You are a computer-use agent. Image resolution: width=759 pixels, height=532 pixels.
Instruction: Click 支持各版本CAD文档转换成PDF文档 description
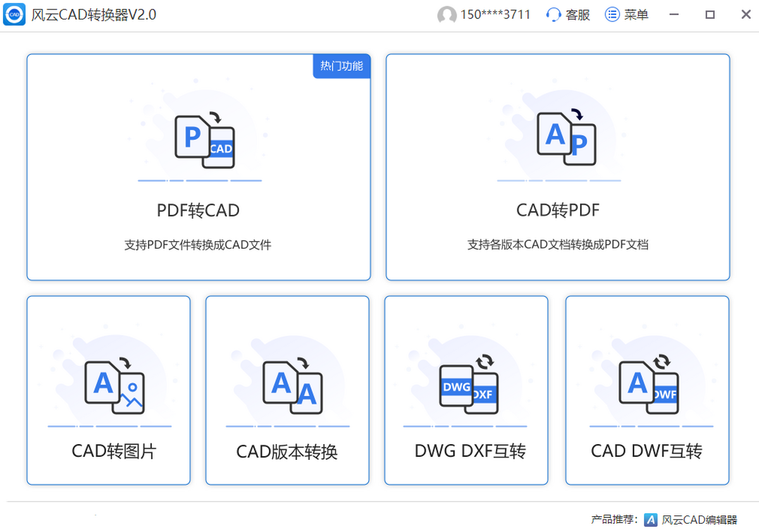[x=558, y=245]
